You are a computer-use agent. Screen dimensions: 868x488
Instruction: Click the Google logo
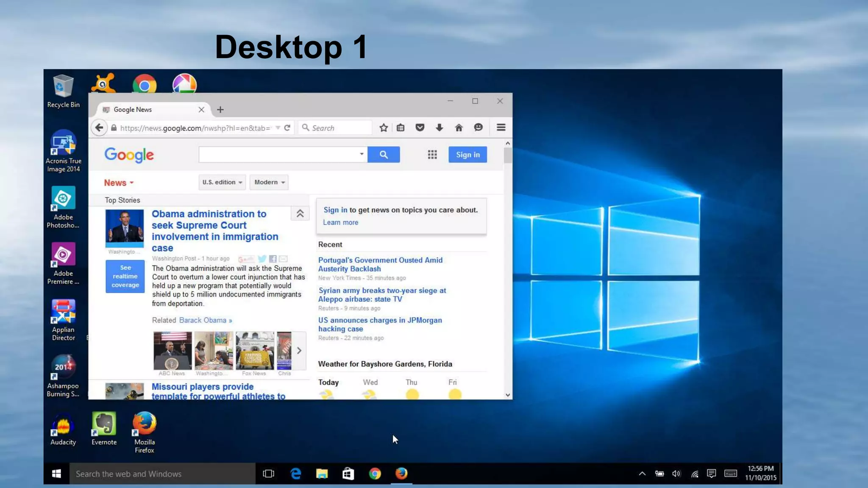pos(129,155)
